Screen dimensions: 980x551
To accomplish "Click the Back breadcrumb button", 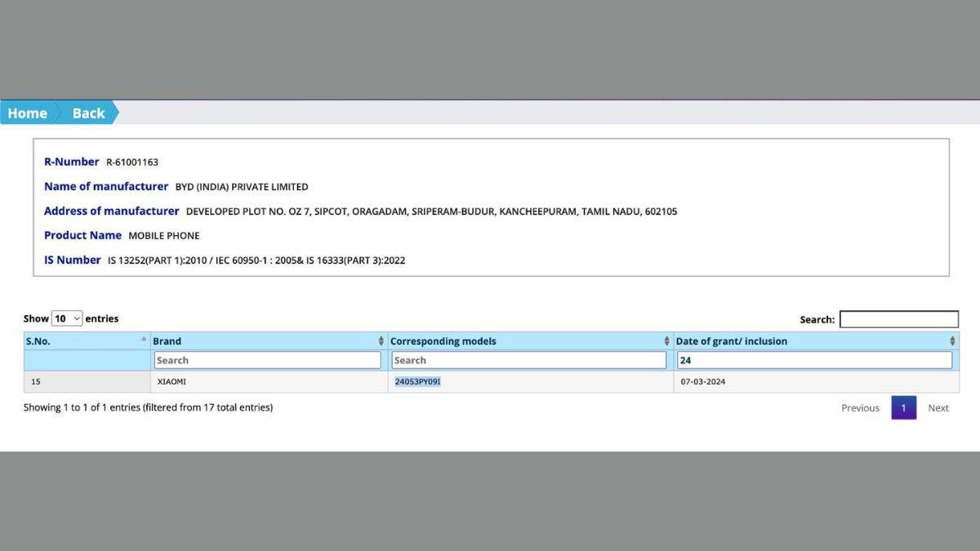I will (x=88, y=113).
